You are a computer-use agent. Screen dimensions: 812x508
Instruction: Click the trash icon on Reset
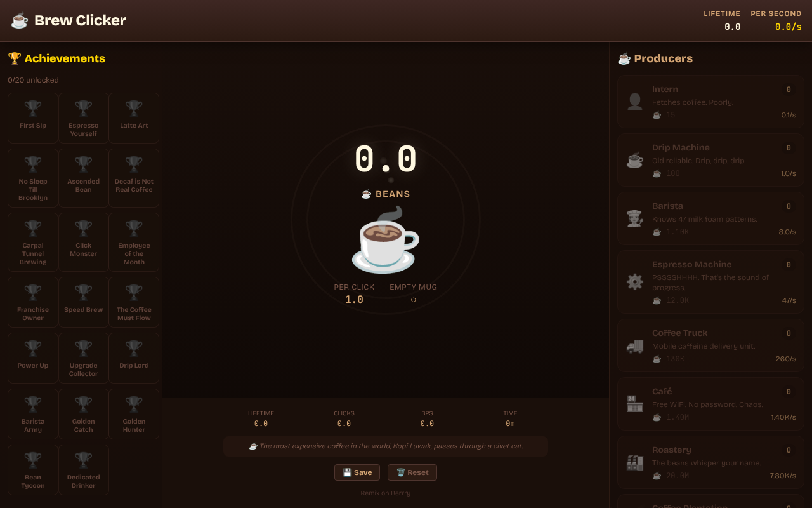pos(402,472)
